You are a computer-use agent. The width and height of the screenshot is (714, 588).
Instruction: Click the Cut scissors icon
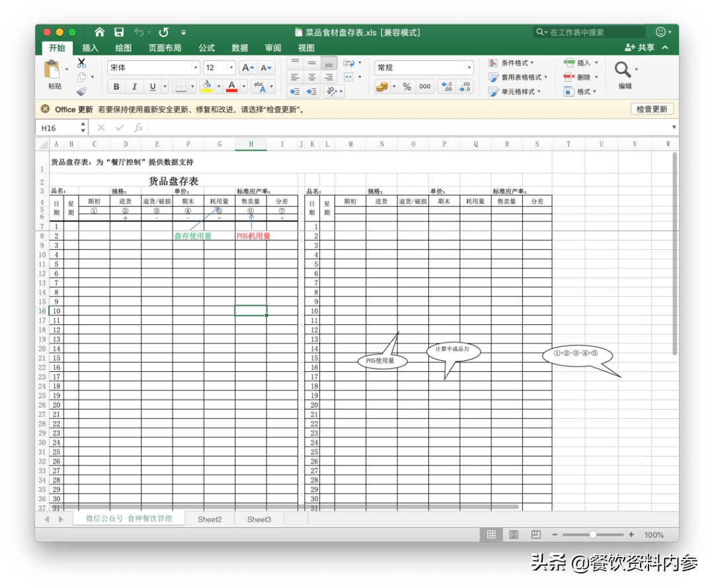[81, 63]
